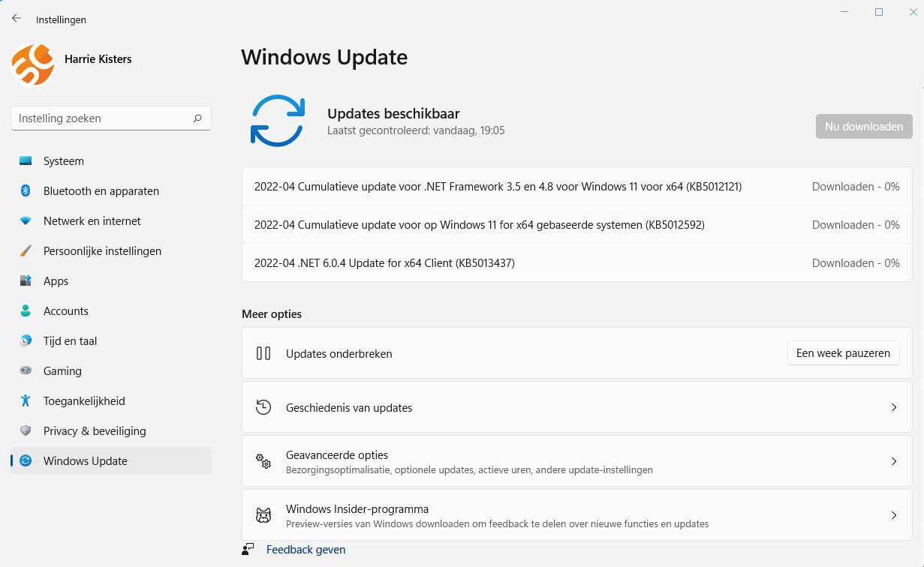Click the Apps grid icon
This screenshot has height=567, width=924.
[x=26, y=281]
